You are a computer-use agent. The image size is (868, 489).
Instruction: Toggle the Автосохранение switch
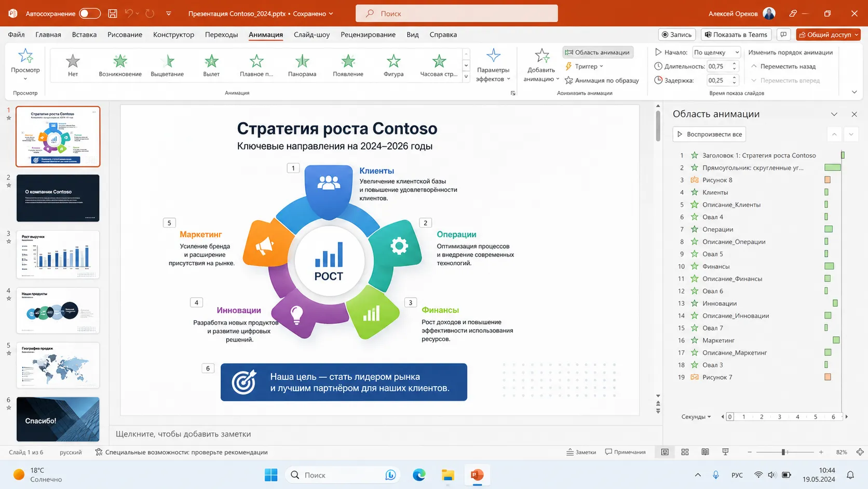click(90, 13)
